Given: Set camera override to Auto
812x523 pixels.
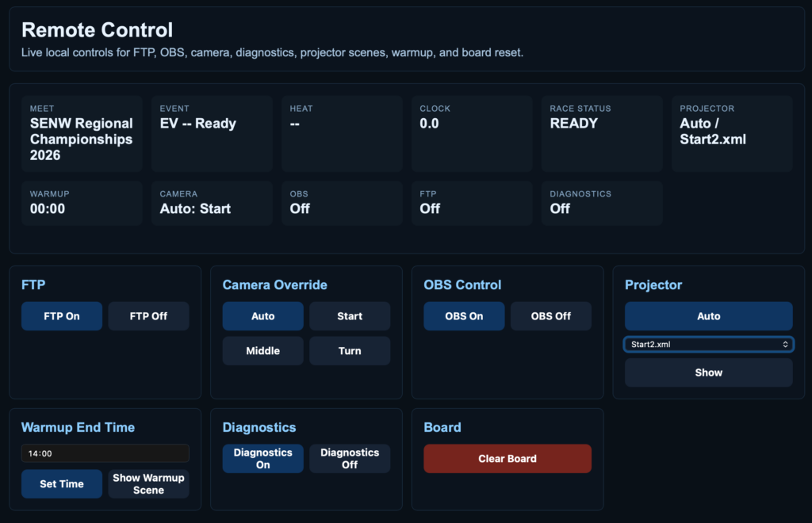Looking at the screenshot, I should pos(263,316).
